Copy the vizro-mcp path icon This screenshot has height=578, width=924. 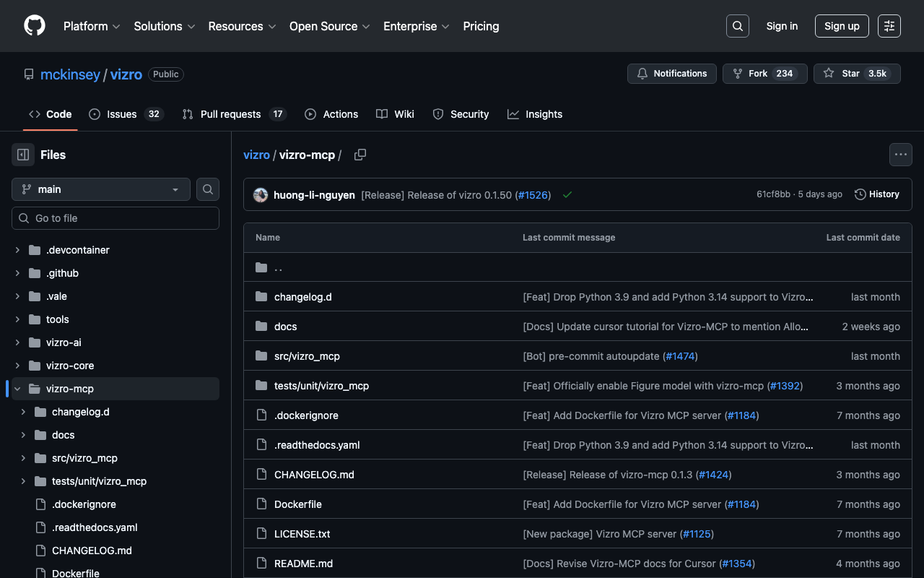[360, 155]
